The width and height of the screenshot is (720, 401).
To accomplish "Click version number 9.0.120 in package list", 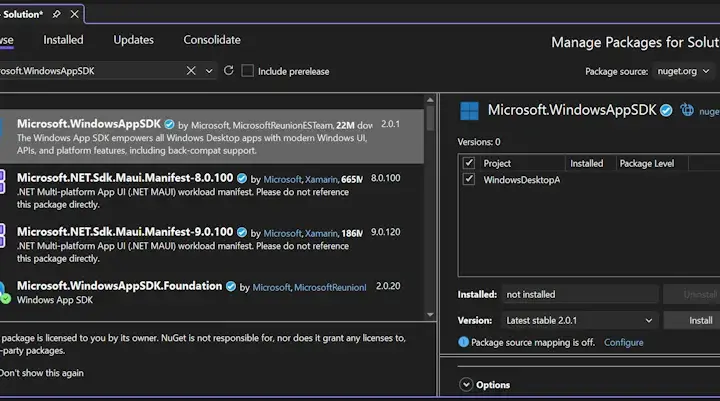I will click(x=385, y=232).
